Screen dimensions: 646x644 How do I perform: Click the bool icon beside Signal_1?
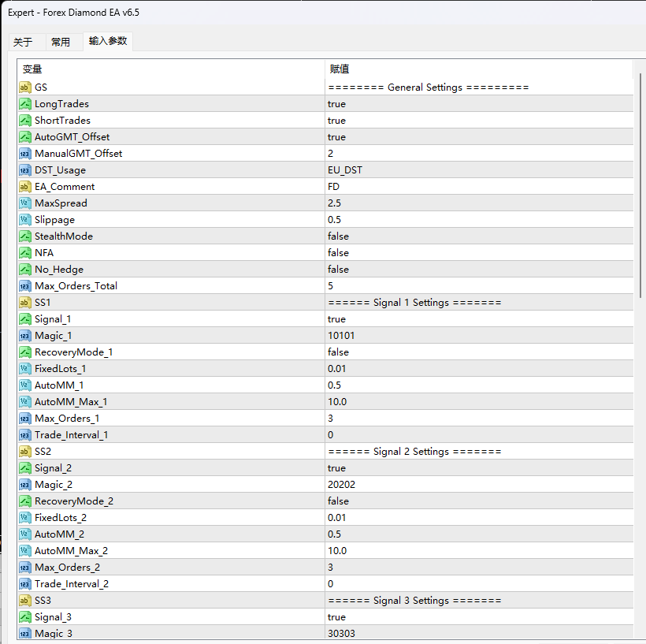point(24,319)
